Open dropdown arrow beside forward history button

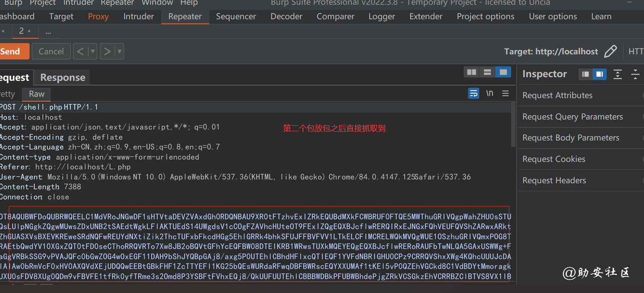(120, 51)
